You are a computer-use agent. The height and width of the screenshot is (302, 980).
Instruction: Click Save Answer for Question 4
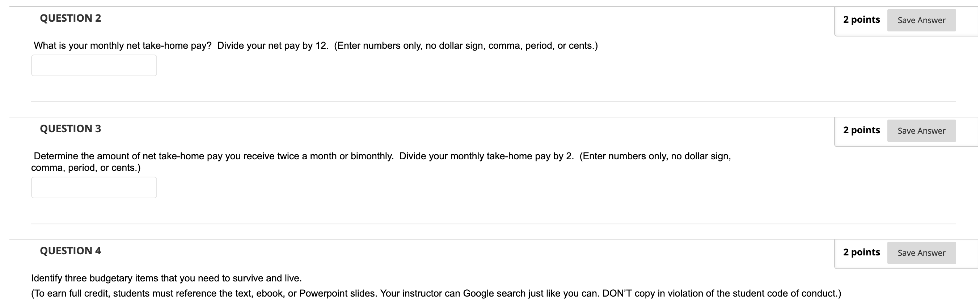pos(921,252)
